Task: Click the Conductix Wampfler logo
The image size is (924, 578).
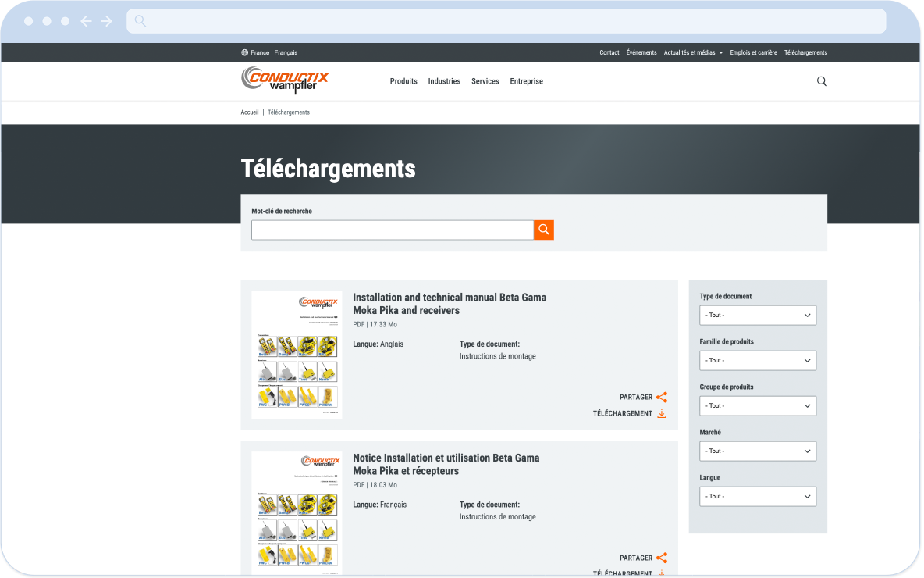Action: click(x=285, y=80)
